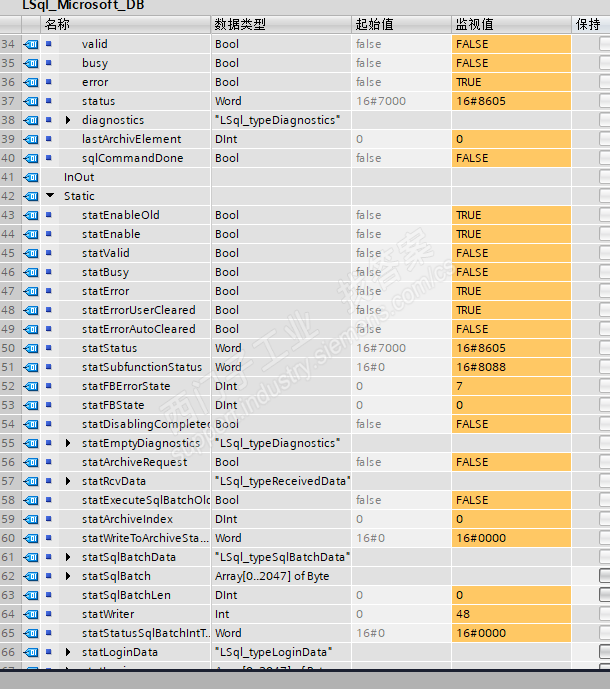Toggle retain checkbox for status row

pos(605,101)
